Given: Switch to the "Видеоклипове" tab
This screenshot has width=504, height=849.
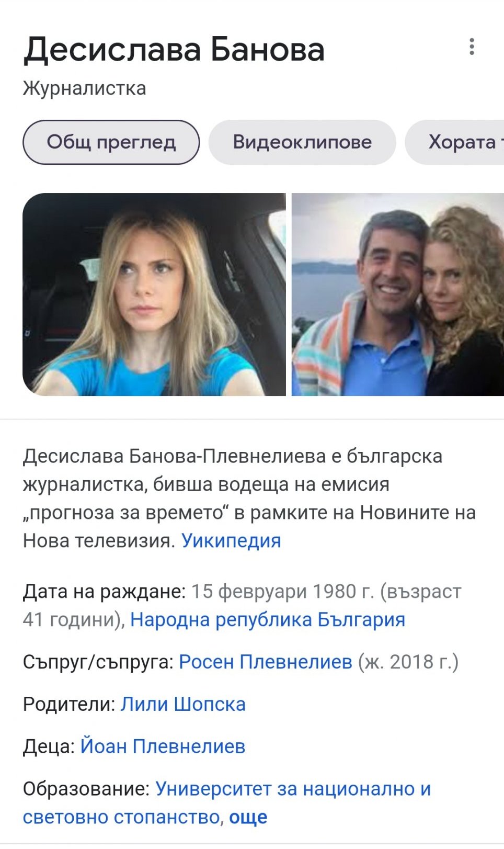Looking at the screenshot, I should (302, 142).
